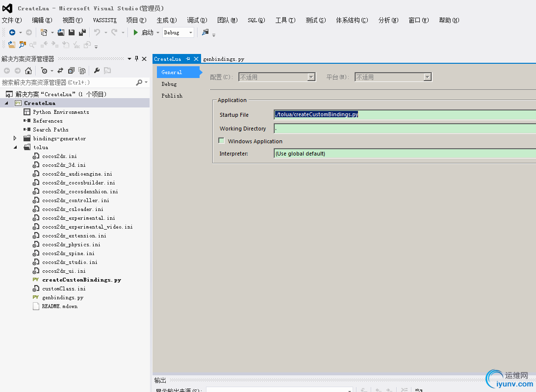The height and width of the screenshot is (392, 536).
Task: Select cocos2dx_spine.ini file
Action: pyautogui.click(x=68, y=253)
